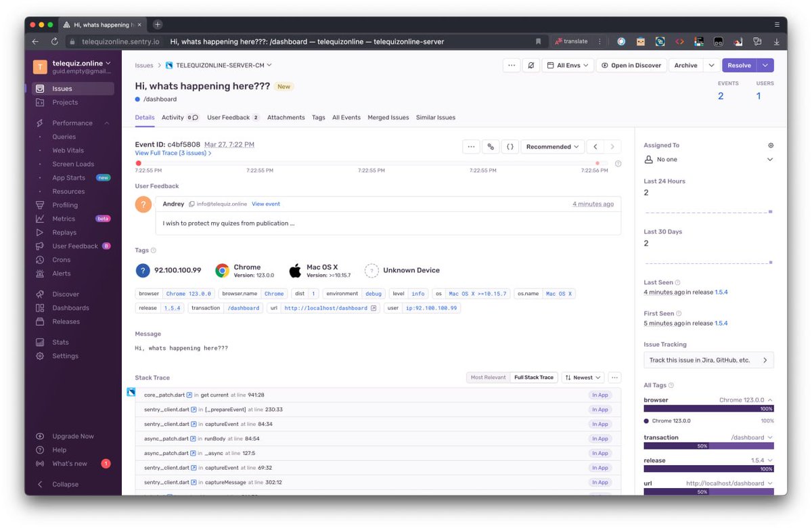Screen dimensions: 812x528
Task: Click Track this issue in Jira, GitHub
Action: 708,360
